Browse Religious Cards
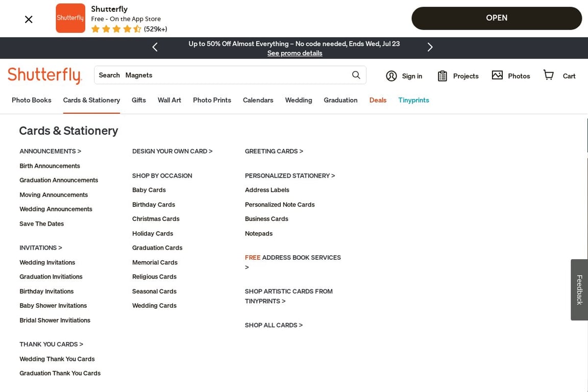This screenshot has height=392, width=588. [x=154, y=277]
